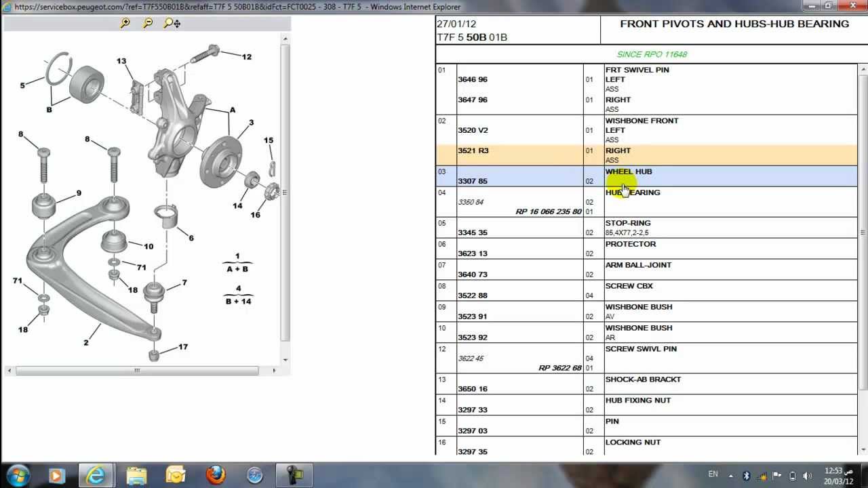
Task: Open the Action Center flag icon
Action: coord(777,475)
